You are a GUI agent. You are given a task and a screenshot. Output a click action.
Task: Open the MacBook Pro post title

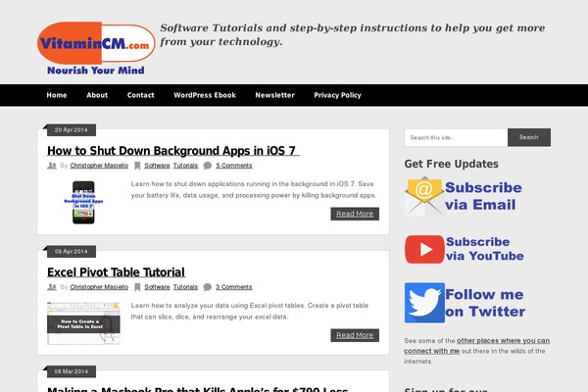[198, 389]
